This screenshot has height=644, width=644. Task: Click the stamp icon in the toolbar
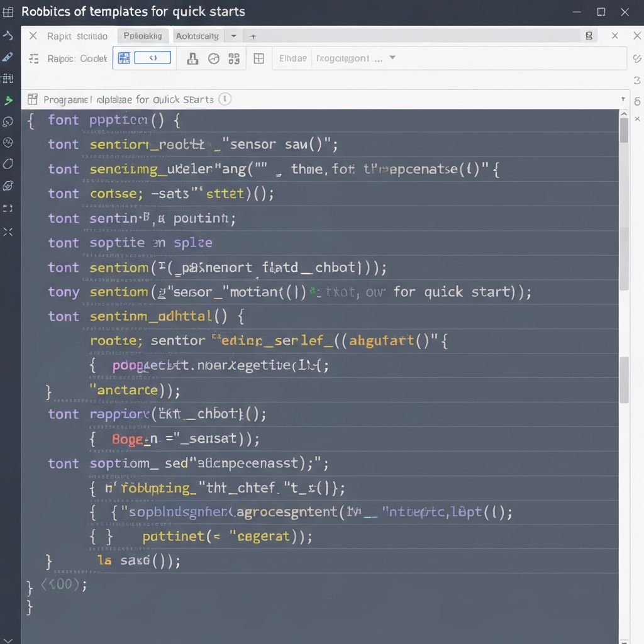[x=193, y=59]
